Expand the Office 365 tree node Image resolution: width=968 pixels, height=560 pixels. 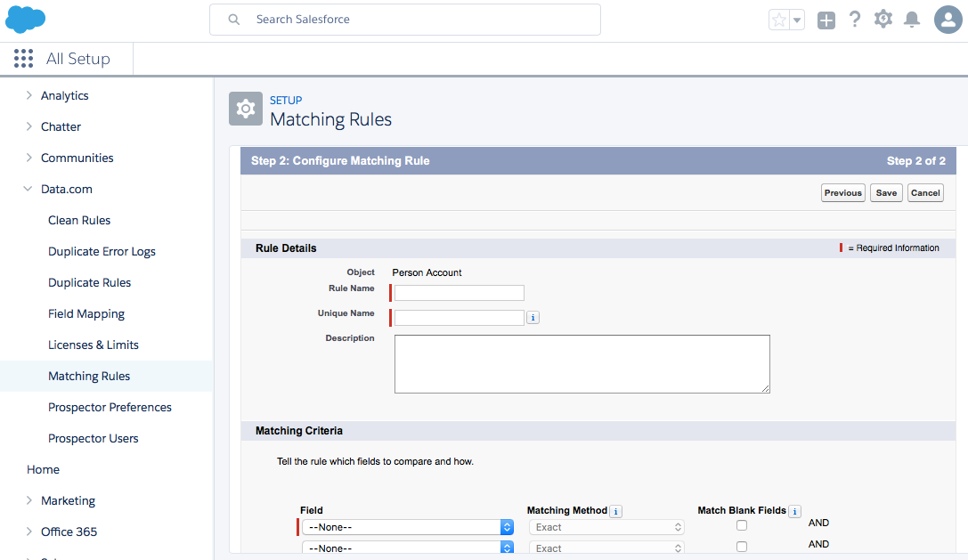coord(28,531)
